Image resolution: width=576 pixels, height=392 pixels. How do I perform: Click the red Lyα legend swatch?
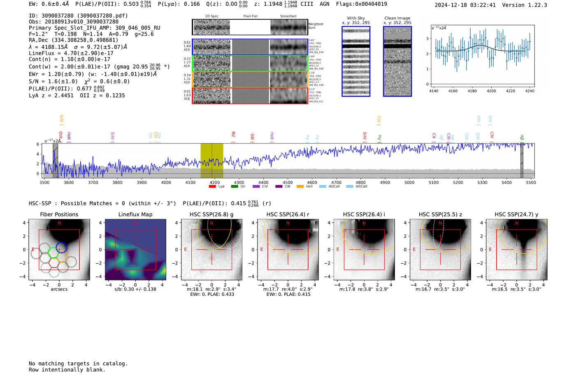tap(212, 186)
